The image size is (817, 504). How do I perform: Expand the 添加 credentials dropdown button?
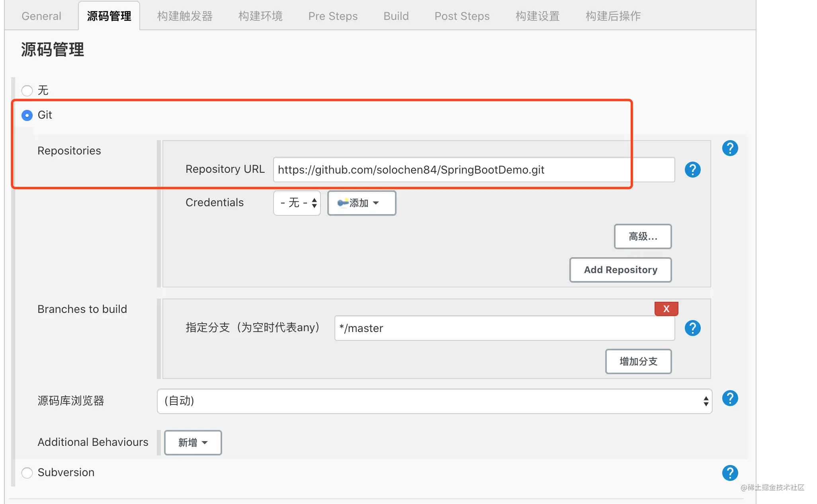362,203
